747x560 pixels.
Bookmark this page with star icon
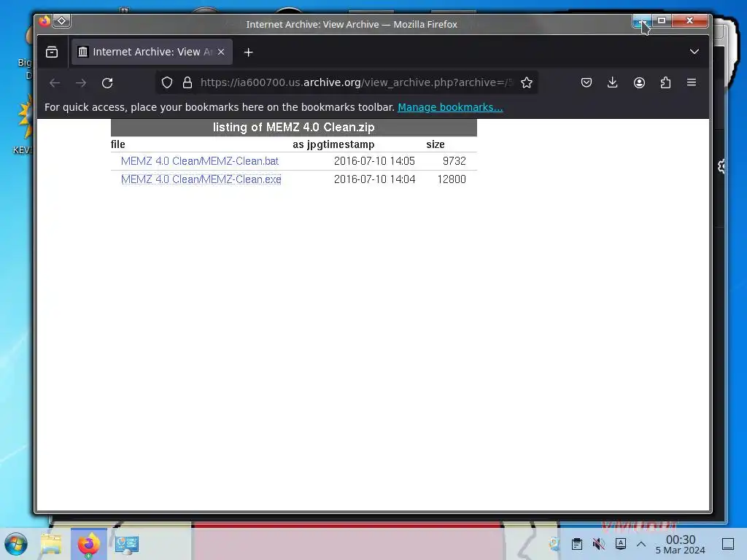[x=527, y=82]
